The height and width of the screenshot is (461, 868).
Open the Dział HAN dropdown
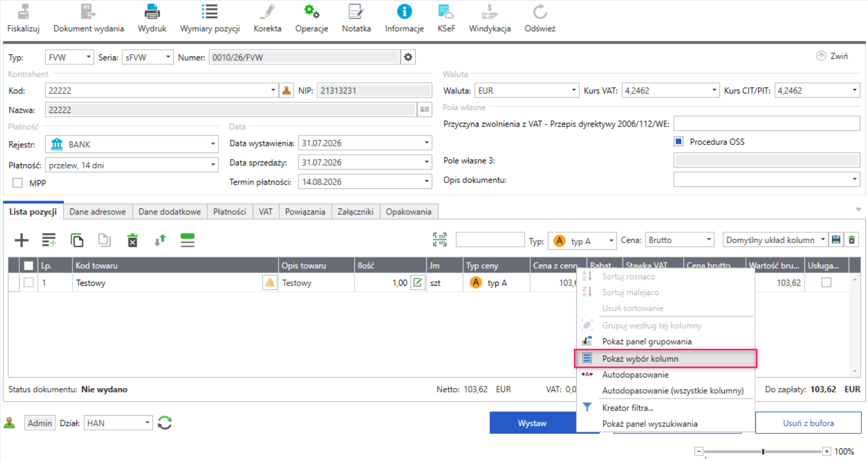[147, 423]
